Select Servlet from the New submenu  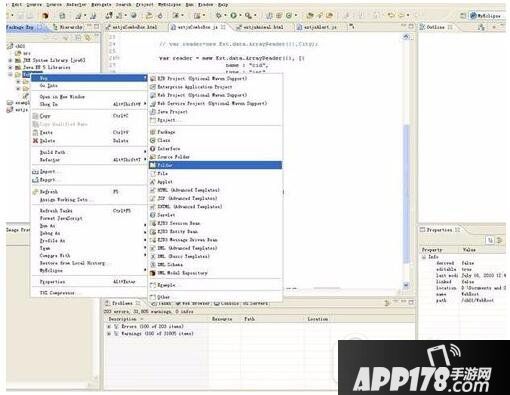click(x=215, y=215)
